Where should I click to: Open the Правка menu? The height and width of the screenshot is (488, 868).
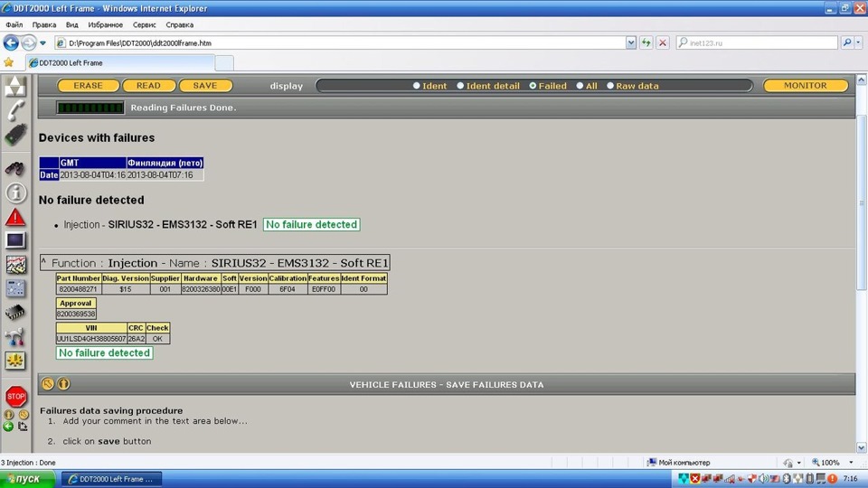[43, 24]
